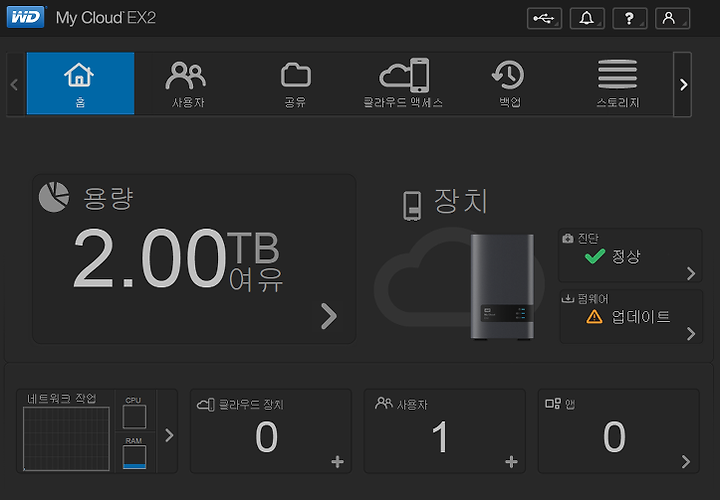Click the 네트워크 작업 network activity graph
This screenshot has height=500, width=720.
66,439
